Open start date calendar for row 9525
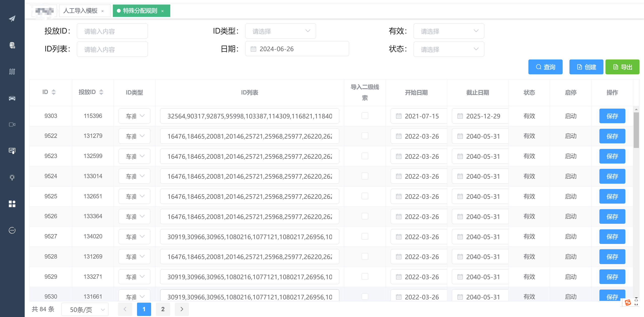The width and height of the screenshot is (644, 317). pos(399,197)
